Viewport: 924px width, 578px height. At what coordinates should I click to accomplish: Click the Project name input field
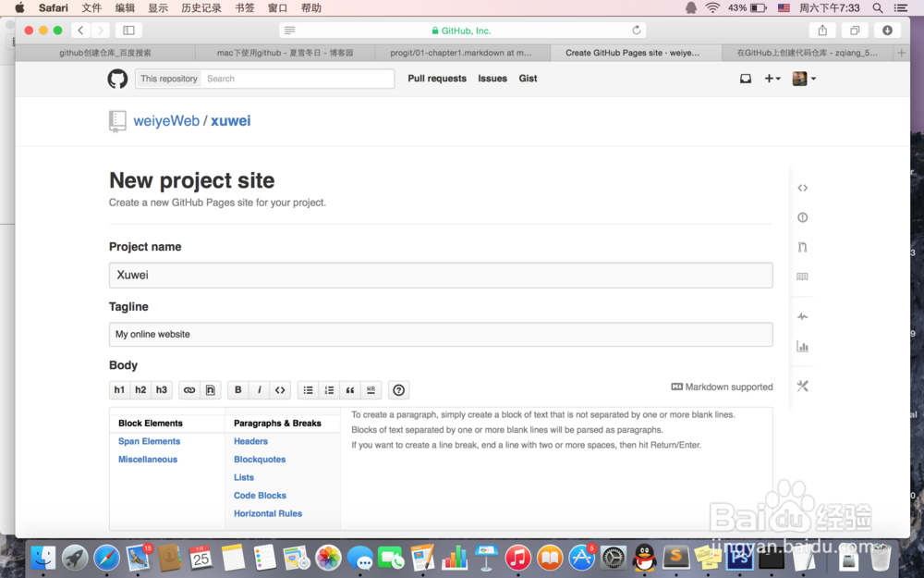pyautogui.click(x=441, y=276)
